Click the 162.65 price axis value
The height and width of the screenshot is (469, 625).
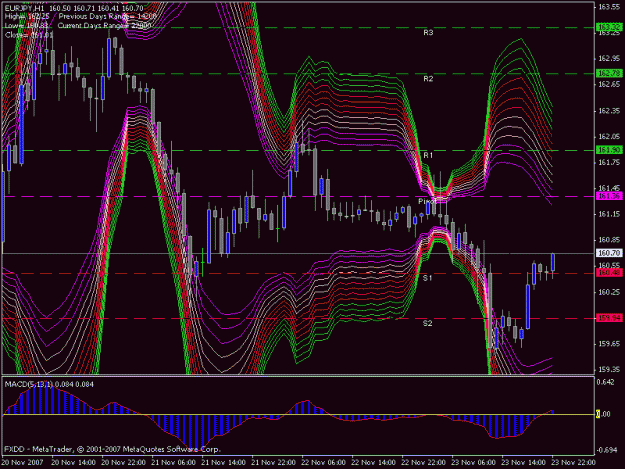609,84
